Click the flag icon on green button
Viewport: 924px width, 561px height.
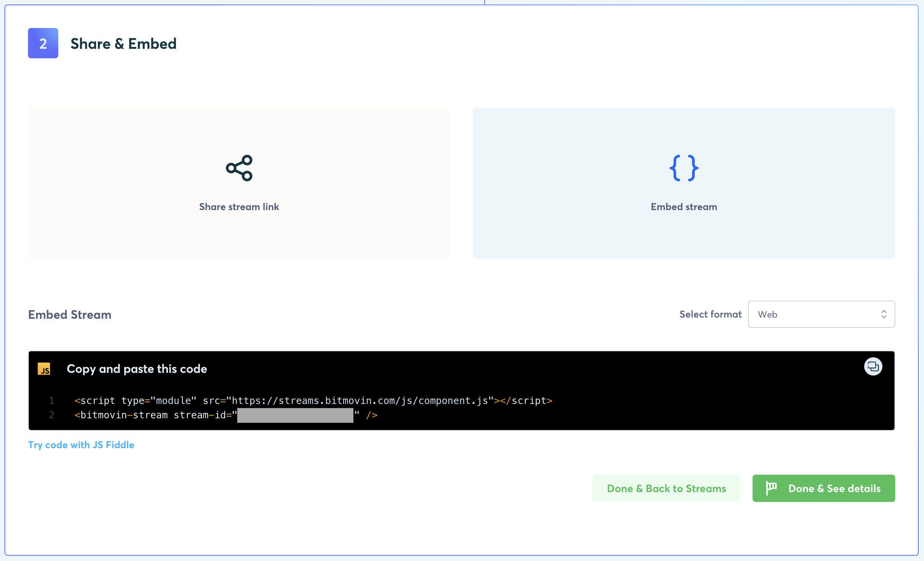(x=771, y=488)
